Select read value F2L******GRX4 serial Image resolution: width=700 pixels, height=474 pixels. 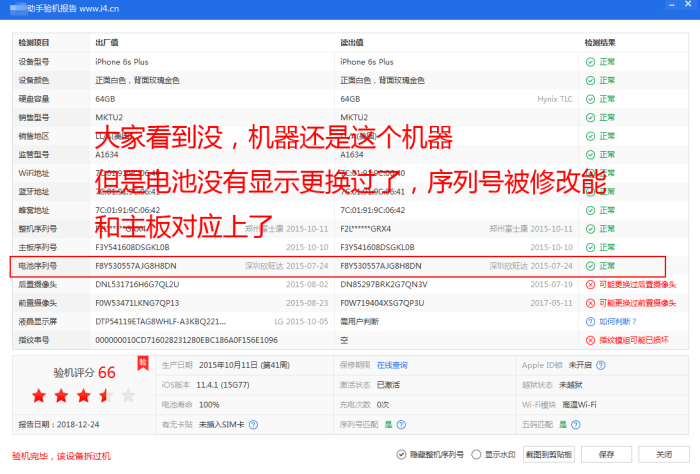point(366,229)
